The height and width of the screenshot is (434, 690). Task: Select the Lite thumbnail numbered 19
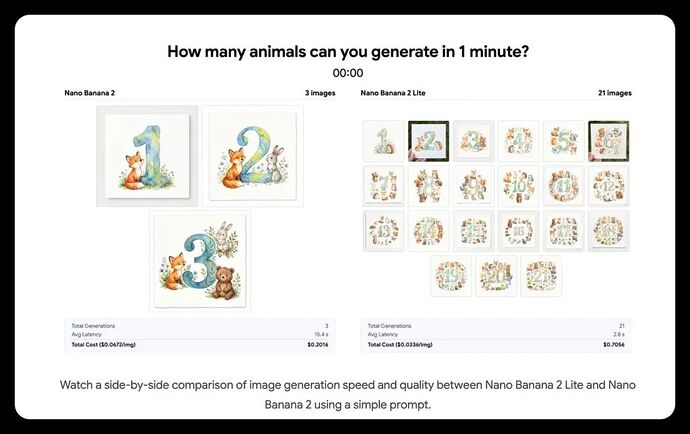pos(451,276)
